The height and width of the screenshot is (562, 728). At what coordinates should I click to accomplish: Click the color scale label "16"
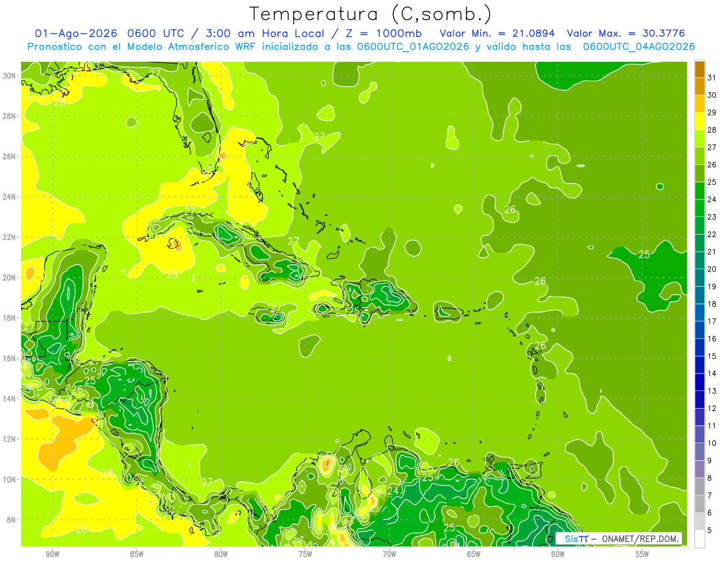point(712,339)
